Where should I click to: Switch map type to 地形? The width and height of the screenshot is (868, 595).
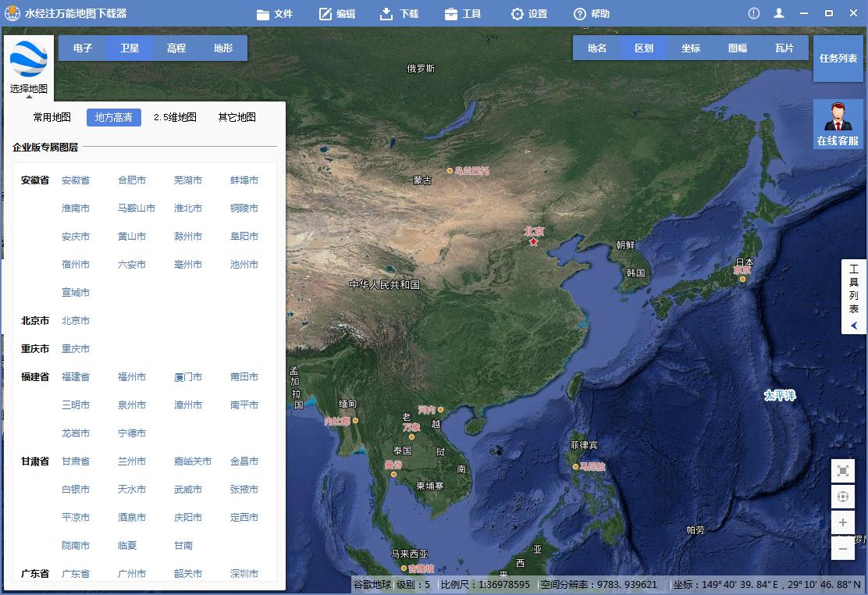pyautogui.click(x=223, y=48)
